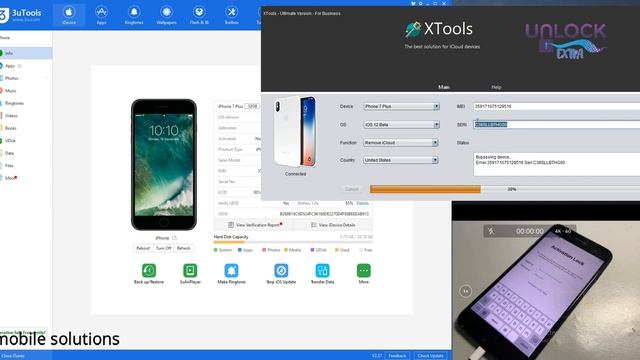The image size is (640, 360).
Task: Open the Function dropdown in XTools
Action: pos(400,142)
